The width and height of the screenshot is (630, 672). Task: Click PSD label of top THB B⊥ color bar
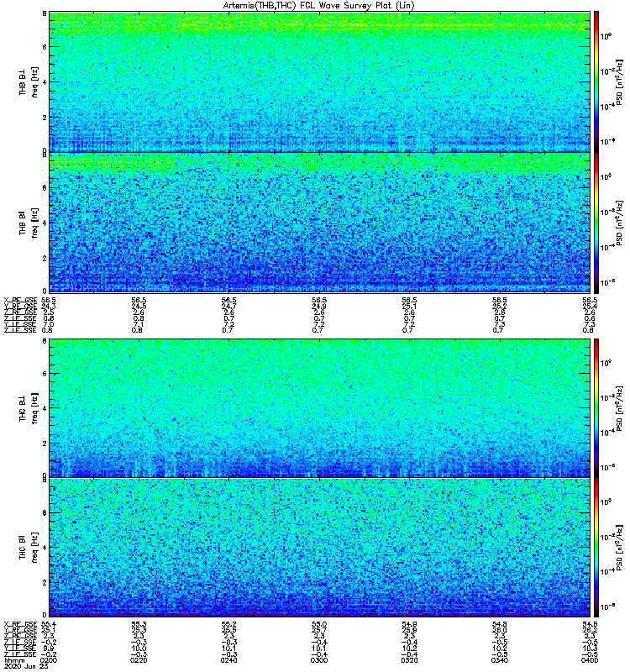619,83
